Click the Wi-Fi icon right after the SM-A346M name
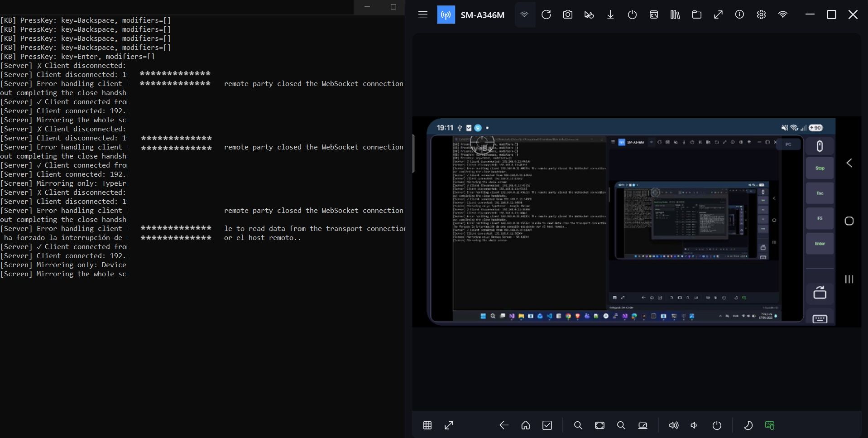This screenshot has width=868, height=438. click(x=524, y=14)
